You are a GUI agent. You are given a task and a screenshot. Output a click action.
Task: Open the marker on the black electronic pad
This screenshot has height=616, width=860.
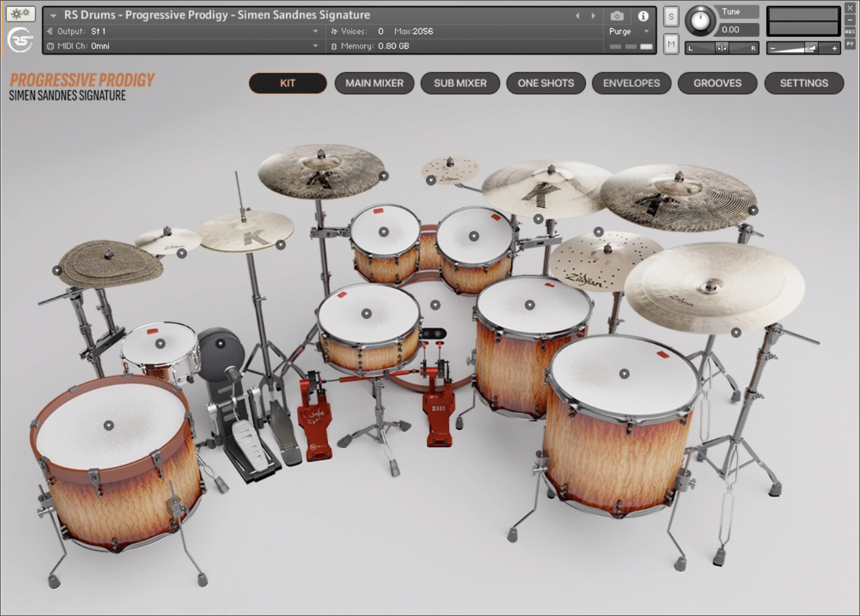(220, 343)
